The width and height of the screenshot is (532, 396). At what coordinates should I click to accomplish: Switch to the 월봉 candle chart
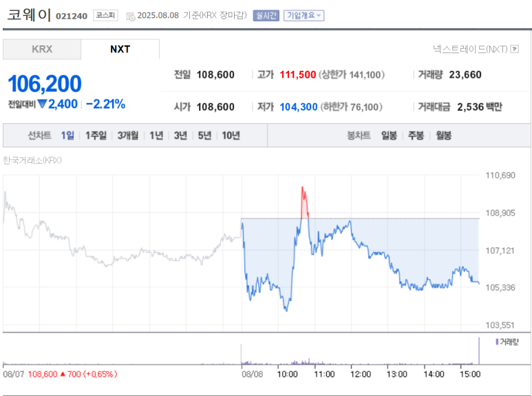(443, 135)
